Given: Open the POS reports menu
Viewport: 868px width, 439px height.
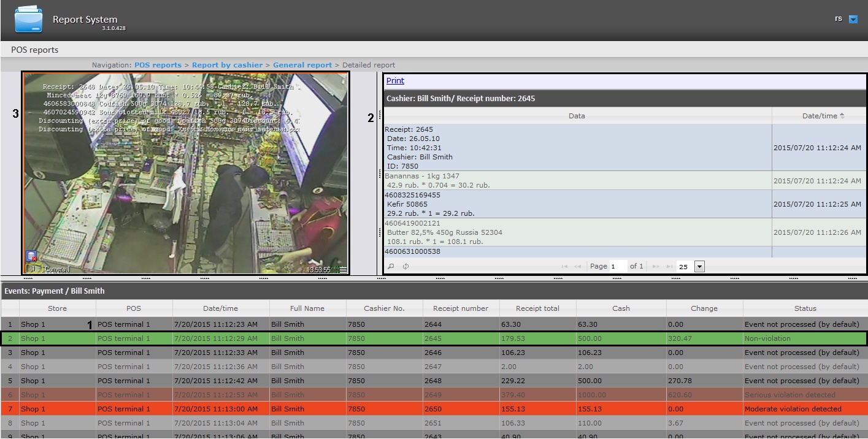Looking at the screenshot, I should coord(34,50).
